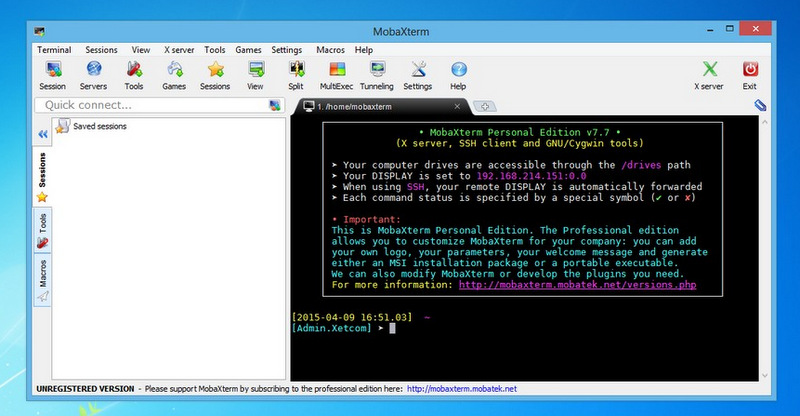Click the Help toolbar icon
The image size is (800, 416).
point(458,75)
